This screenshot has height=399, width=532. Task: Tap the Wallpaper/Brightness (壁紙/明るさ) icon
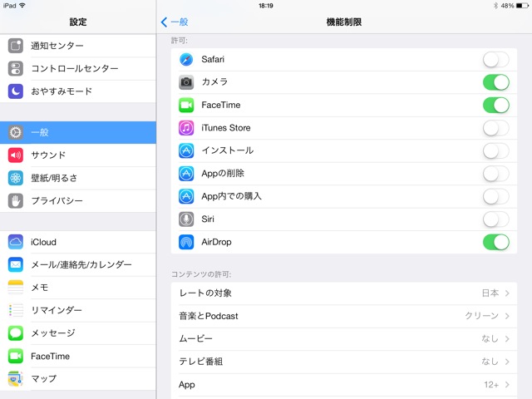[16, 178]
